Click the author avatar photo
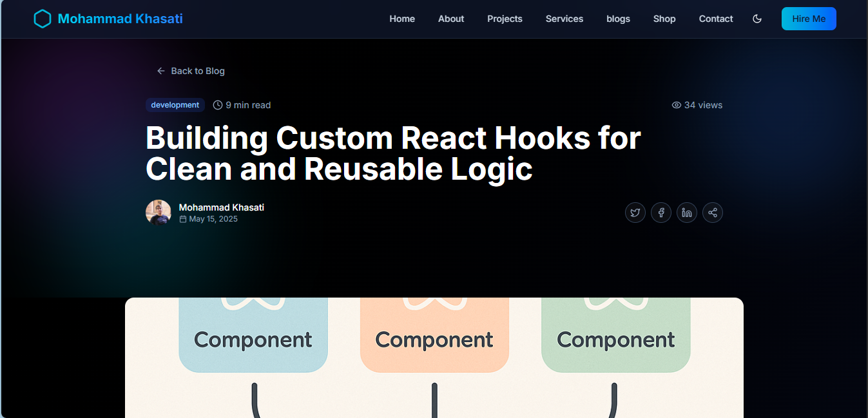This screenshot has width=868, height=418. tap(159, 213)
